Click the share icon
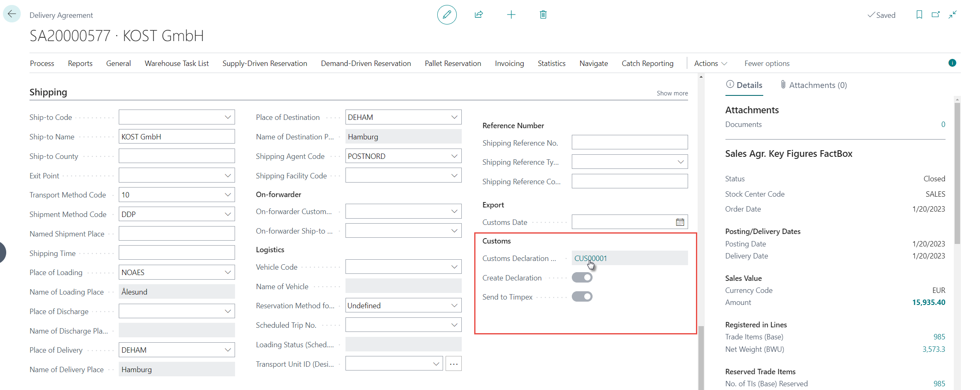The image size is (980, 390). click(479, 15)
